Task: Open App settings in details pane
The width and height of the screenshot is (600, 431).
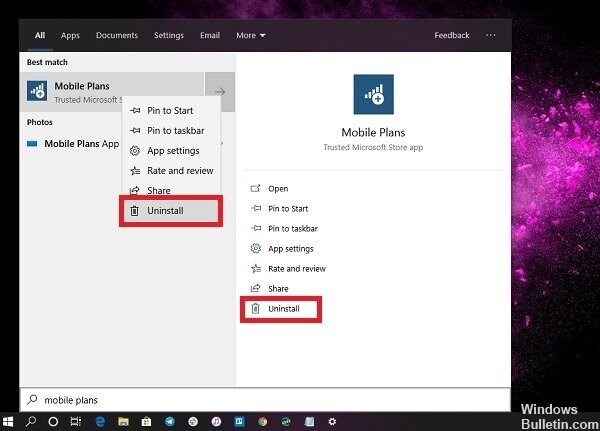Action: 282,249
